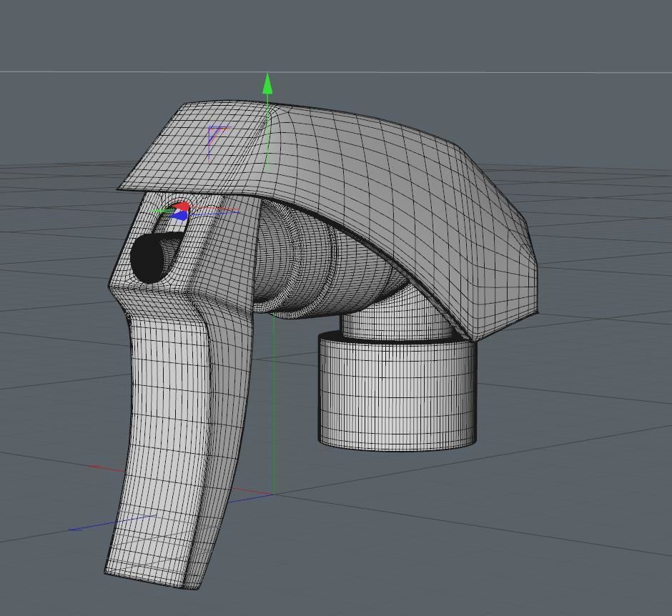Click the large green vertical axis arrow

click(x=268, y=86)
